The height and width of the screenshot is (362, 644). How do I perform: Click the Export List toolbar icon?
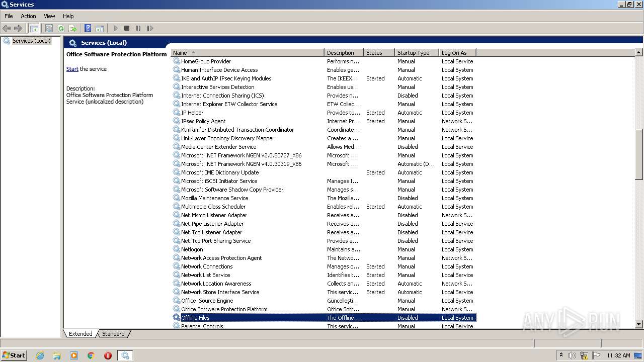[x=72, y=29]
